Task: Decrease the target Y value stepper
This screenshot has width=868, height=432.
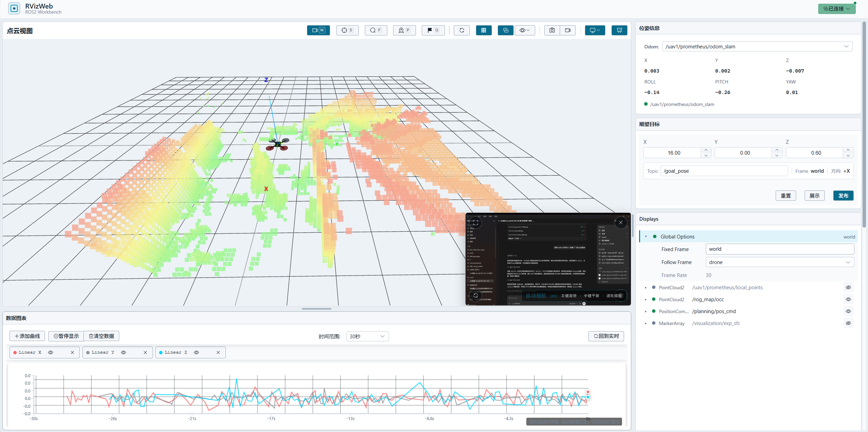Action: (777, 155)
